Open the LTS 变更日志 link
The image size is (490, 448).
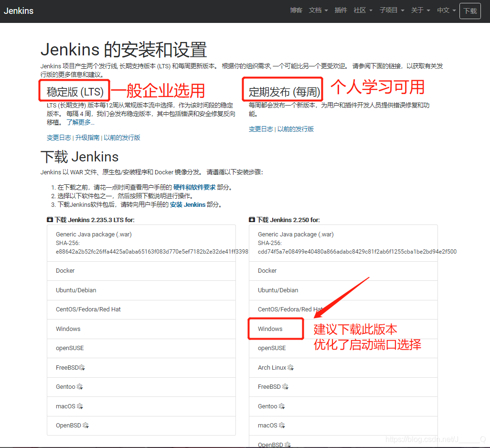click(59, 138)
